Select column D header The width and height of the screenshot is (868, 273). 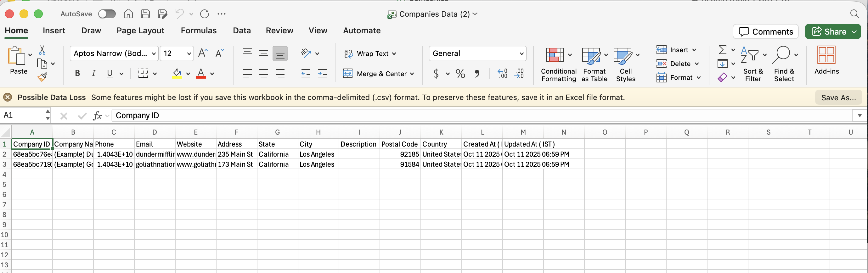(x=155, y=132)
